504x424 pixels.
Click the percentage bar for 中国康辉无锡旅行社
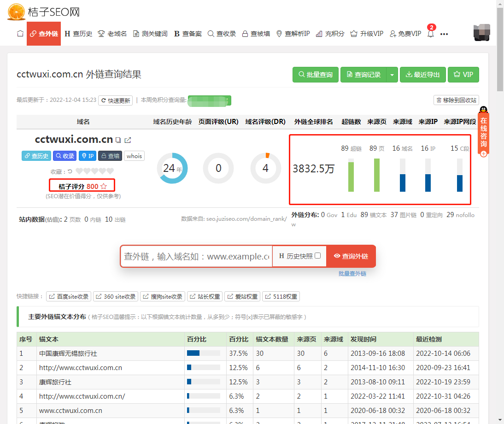tap(203, 353)
